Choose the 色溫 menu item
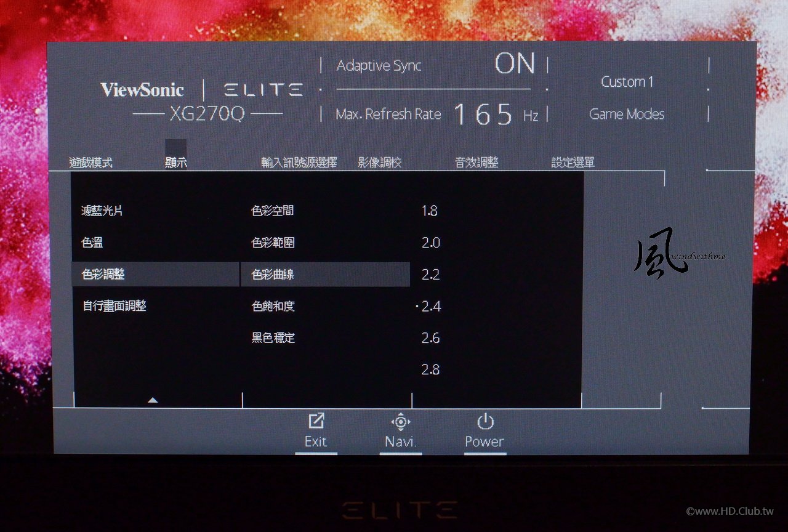 (x=92, y=243)
